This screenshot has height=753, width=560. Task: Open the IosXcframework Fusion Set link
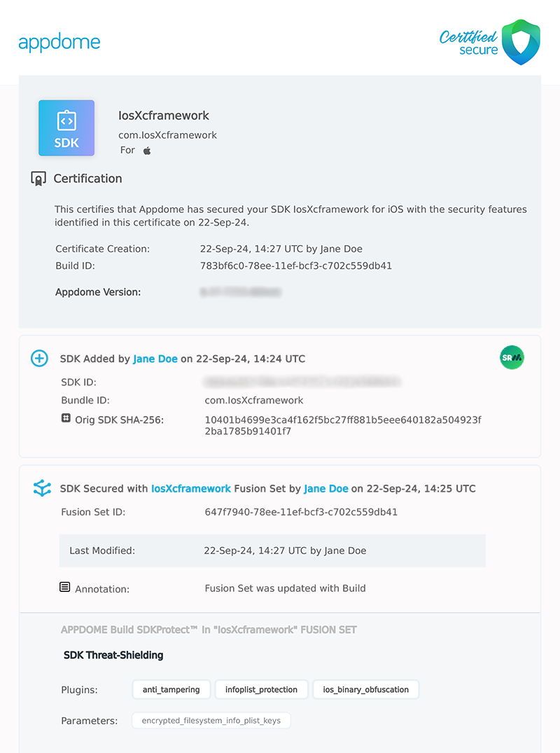(x=190, y=488)
